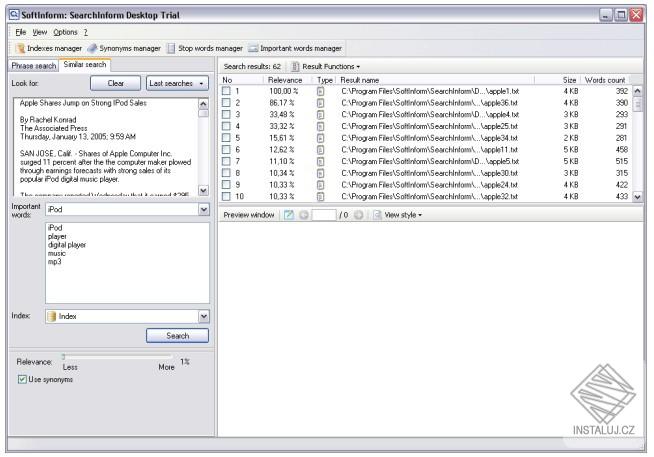Screen dimensions: 654x457
Task: Check the box for result number 2
Action: pos(226,103)
